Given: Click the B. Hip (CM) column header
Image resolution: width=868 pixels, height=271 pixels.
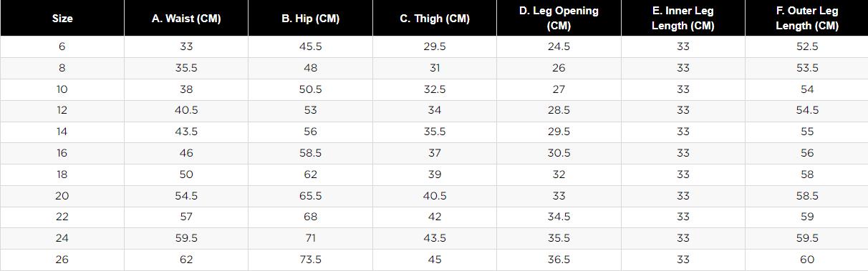Looking at the screenshot, I should (x=310, y=19).
